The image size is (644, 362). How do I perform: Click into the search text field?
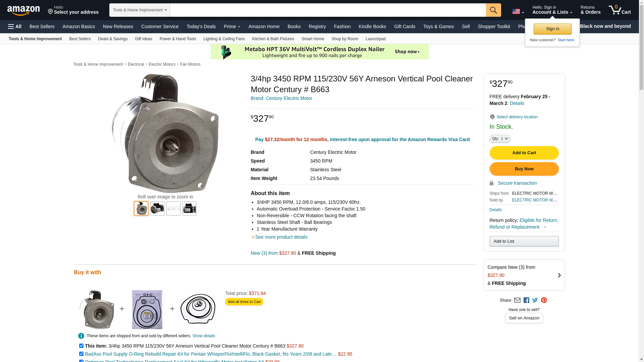328,10
